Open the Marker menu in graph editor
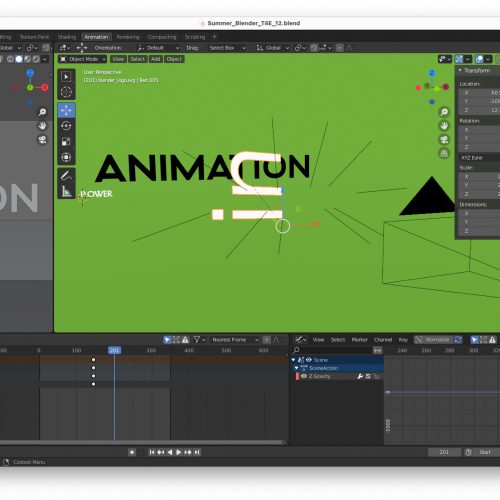 point(359,340)
